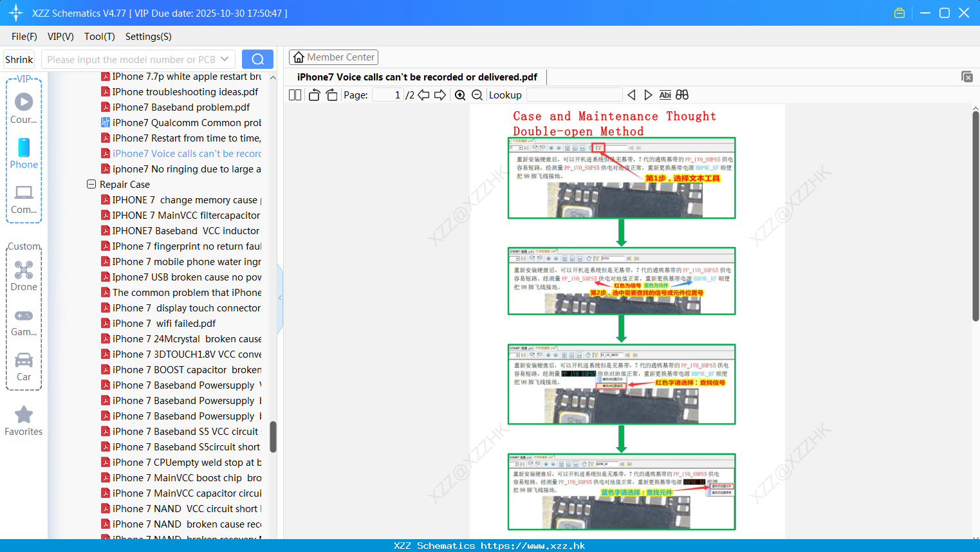Open the Drone category

[24, 276]
